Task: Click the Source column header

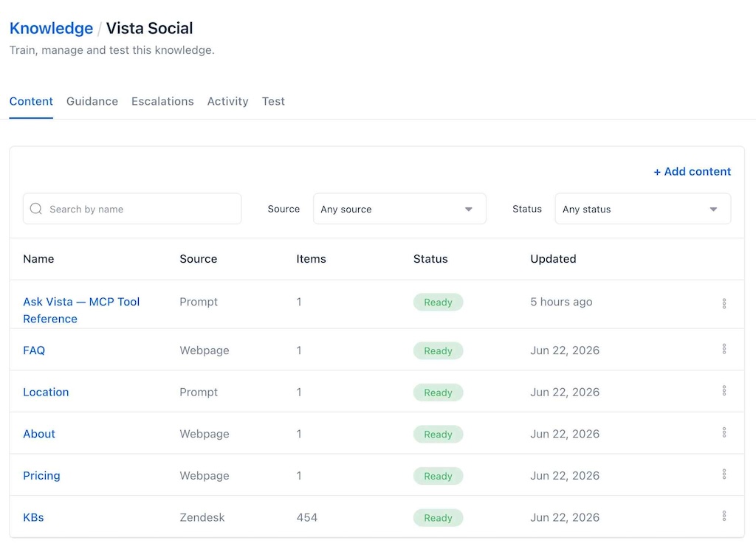Action: [x=198, y=259]
